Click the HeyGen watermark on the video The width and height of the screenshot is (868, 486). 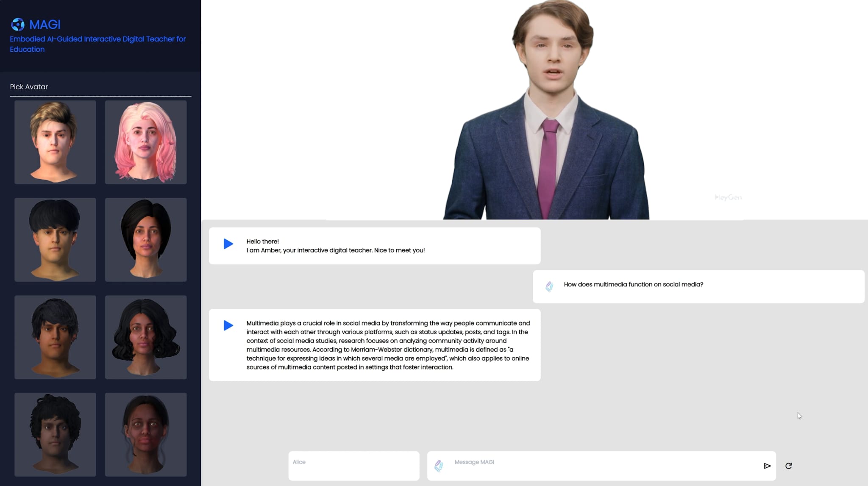coord(728,197)
